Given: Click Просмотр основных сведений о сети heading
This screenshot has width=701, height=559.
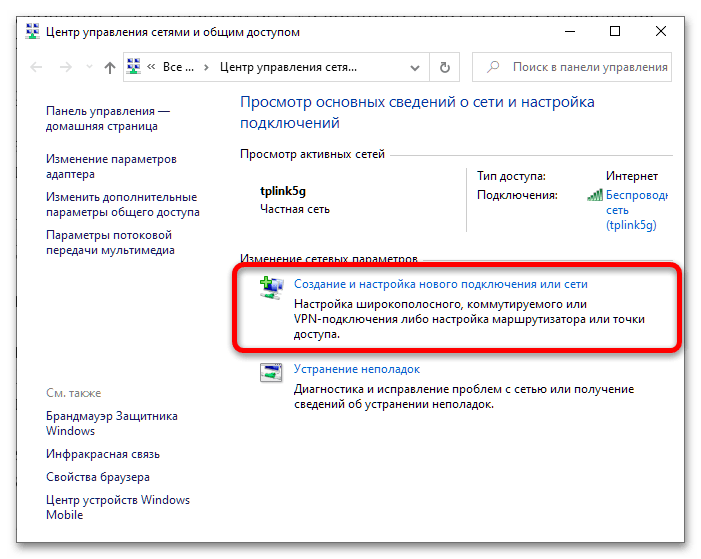Looking at the screenshot, I should [x=417, y=112].
